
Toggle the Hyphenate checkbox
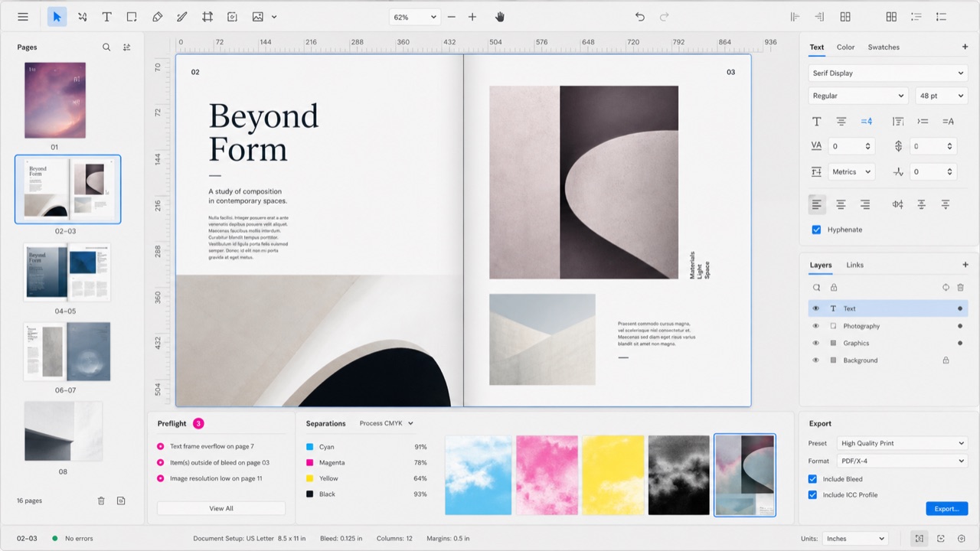pyautogui.click(x=816, y=230)
